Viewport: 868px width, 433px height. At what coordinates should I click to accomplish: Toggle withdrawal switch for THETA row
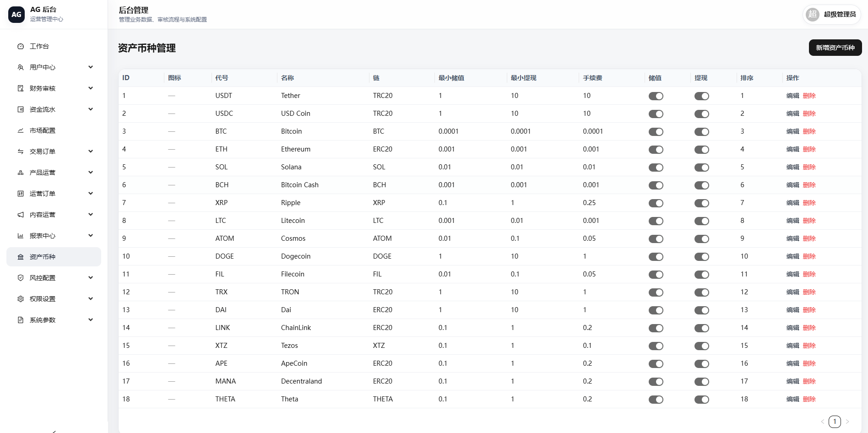tap(702, 400)
